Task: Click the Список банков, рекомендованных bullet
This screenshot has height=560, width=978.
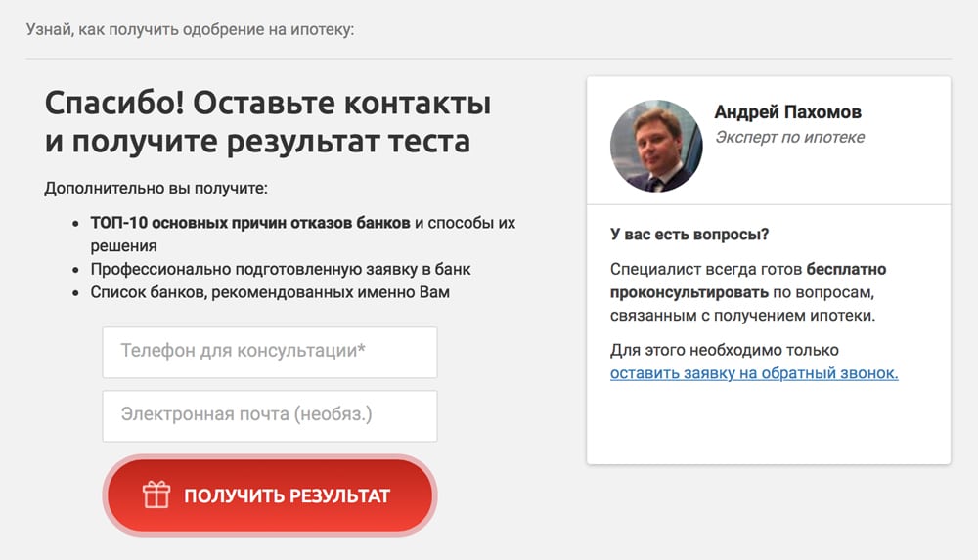Action: point(270,292)
